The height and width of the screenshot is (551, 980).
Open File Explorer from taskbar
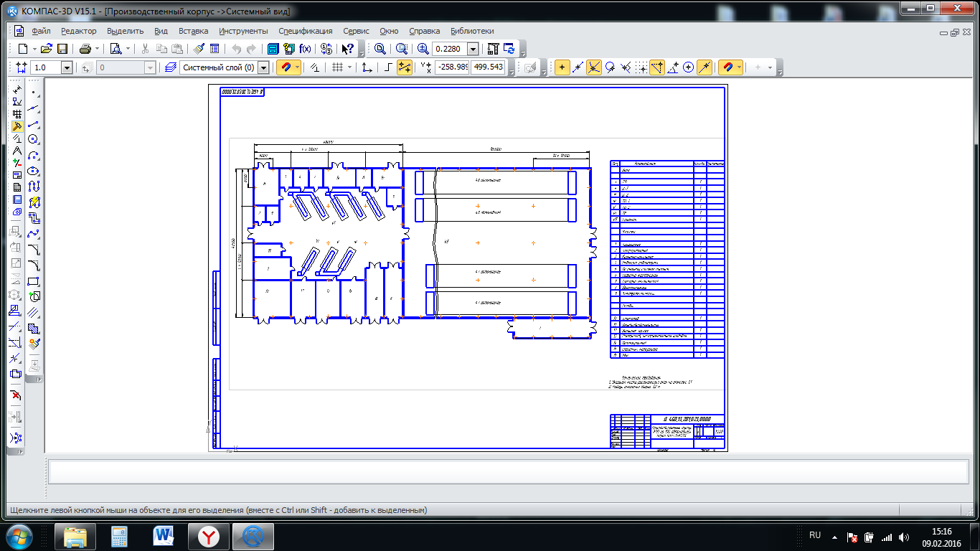(75, 536)
